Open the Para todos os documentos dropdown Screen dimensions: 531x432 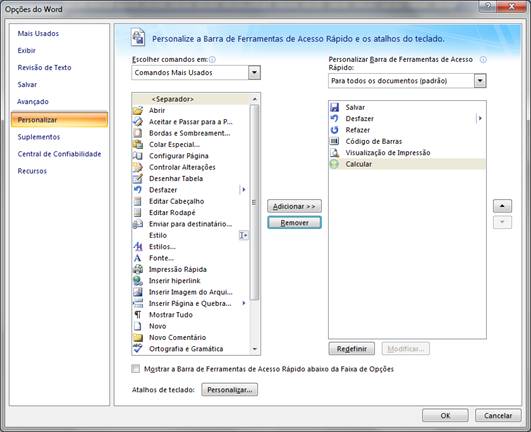point(480,81)
